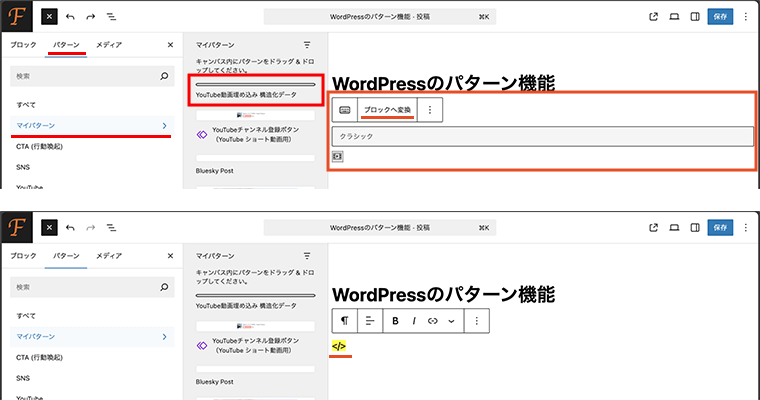The height and width of the screenshot is (400, 760).
Task: Click the 保存 button in upper editor
Action: [x=720, y=16]
